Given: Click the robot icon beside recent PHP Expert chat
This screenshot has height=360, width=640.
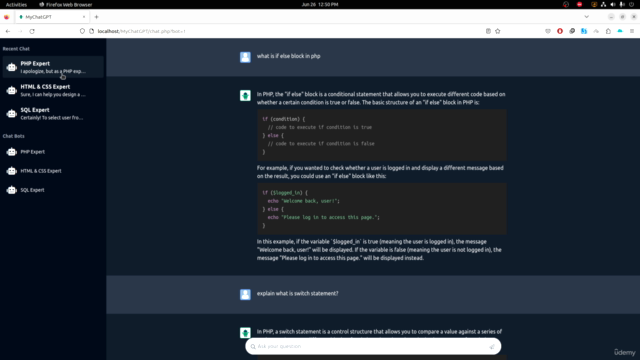Looking at the screenshot, I should [x=11, y=67].
